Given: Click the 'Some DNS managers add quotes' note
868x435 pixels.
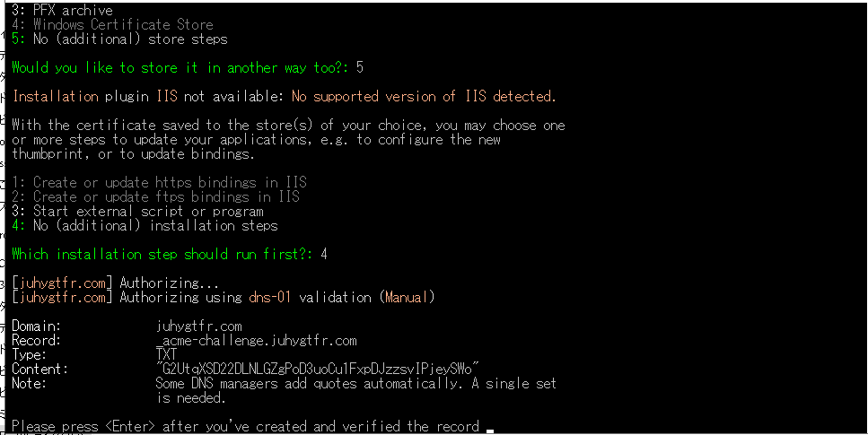Looking at the screenshot, I should click(356, 390).
